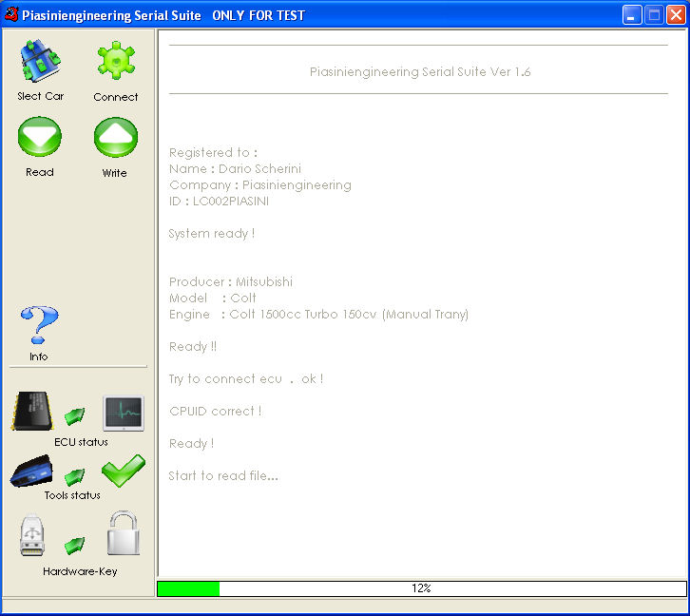Click the 'Company : Piasiniengineering' line
690x616 pixels.
[x=260, y=185]
